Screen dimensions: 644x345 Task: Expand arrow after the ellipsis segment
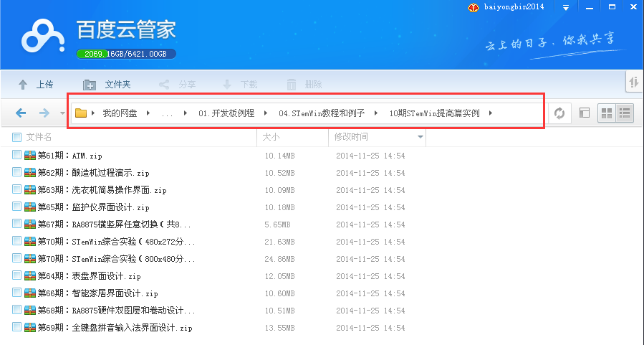(x=186, y=113)
